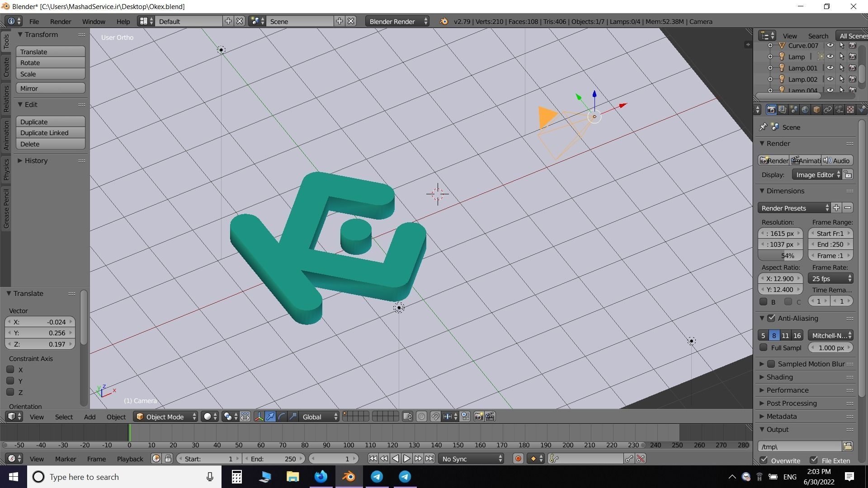
Task: Open the Render Layers properties tab
Action: click(783, 110)
